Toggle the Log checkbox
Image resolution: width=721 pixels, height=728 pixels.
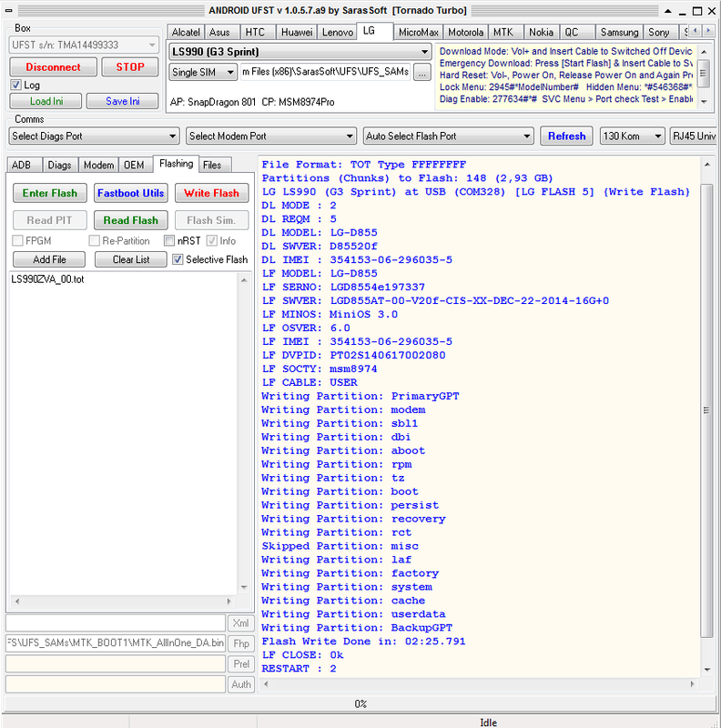[x=16, y=85]
